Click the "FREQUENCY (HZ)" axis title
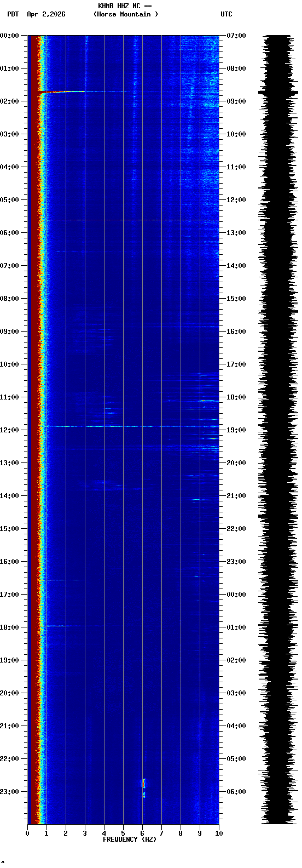302x868 pixels. tap(130, 840)
